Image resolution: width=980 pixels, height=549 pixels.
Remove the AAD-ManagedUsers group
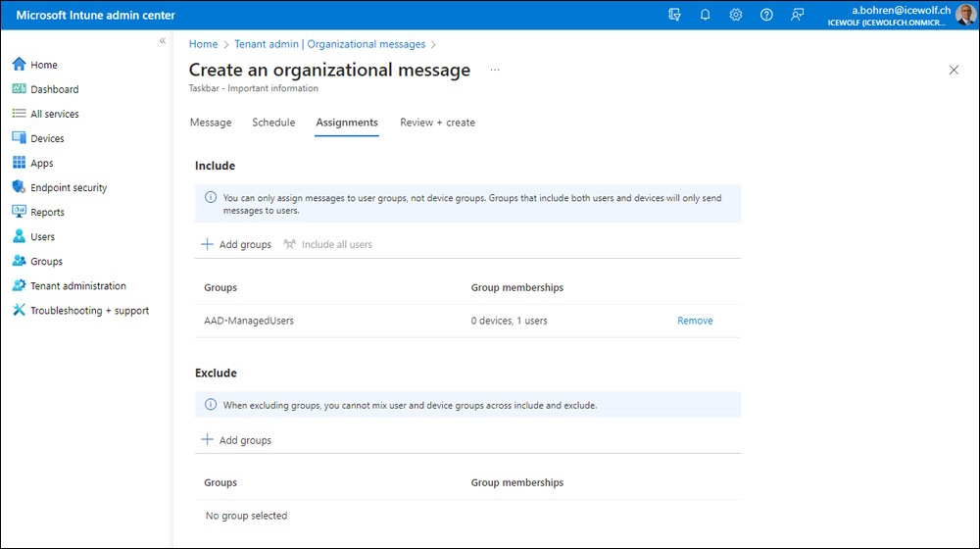(x=695, y=321)
